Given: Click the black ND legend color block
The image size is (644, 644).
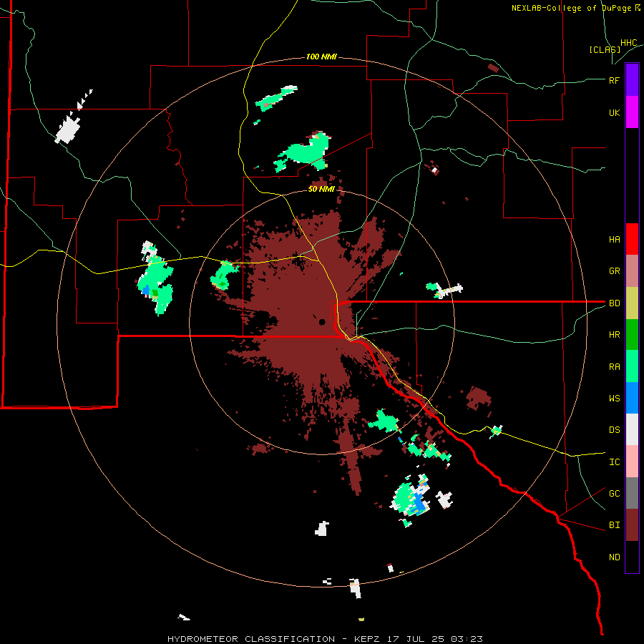Looking at the screenshot, I should [632, 557].
